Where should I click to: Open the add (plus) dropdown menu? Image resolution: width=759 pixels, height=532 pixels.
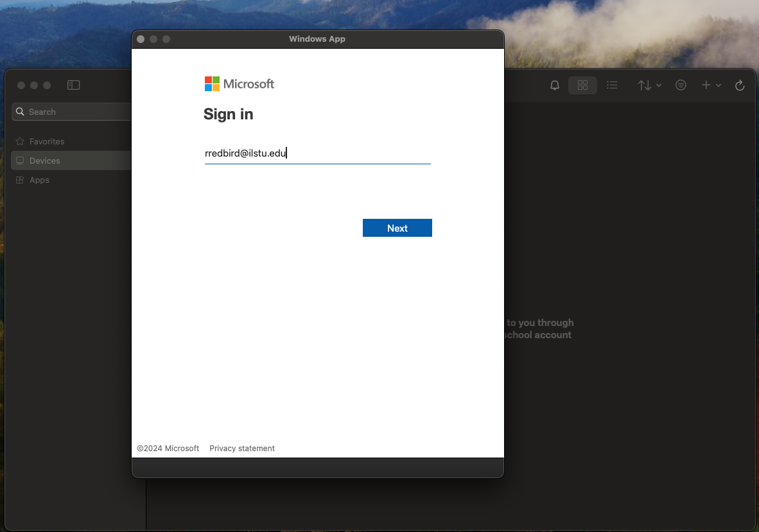[x=711, y=85]
